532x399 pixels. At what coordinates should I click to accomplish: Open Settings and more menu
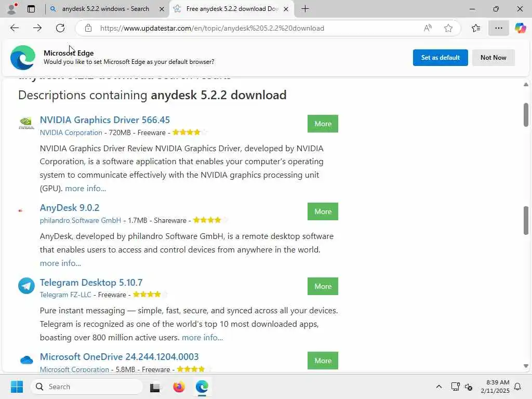pos(498,28)
